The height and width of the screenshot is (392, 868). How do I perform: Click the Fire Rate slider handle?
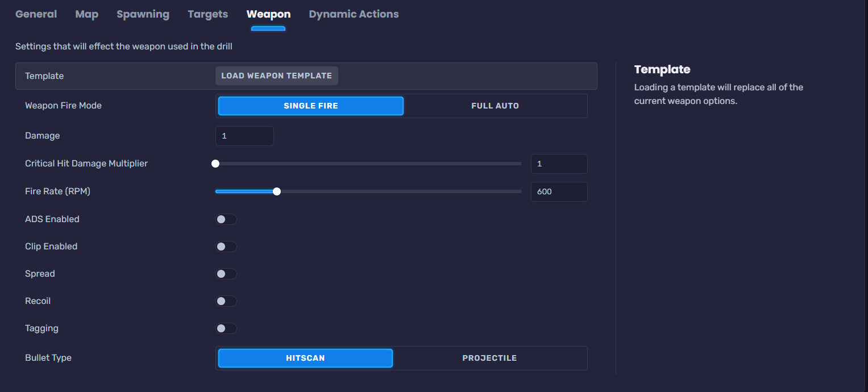pyautogui.click(x=277, y=191)
